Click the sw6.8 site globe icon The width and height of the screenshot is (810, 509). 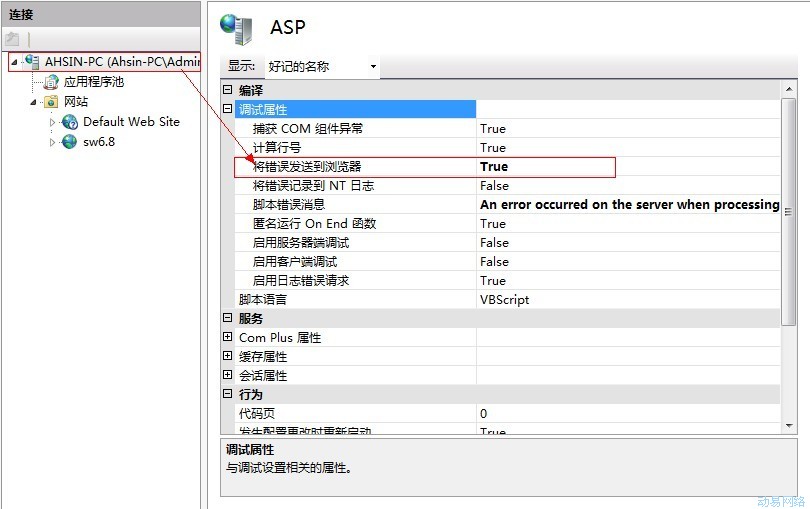pos(69,142)
